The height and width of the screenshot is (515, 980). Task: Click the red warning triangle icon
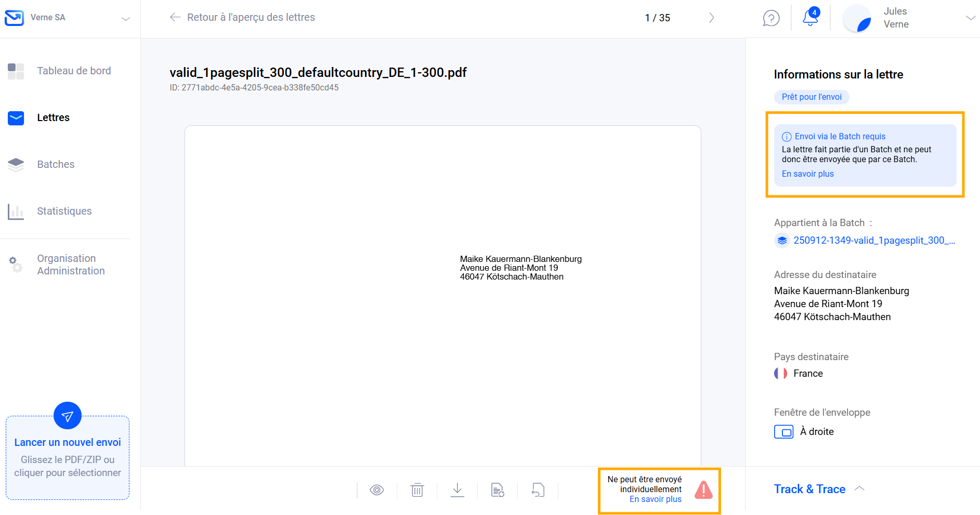(703, 490)
